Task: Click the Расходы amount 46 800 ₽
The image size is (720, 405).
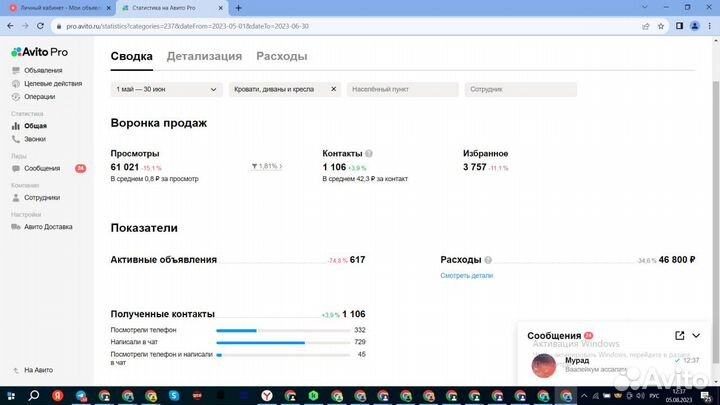Action: (677, 260)
